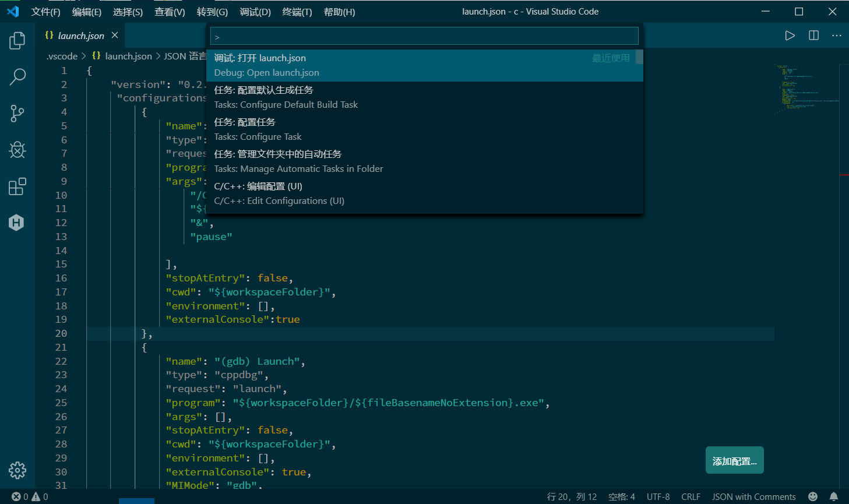Select command 任务: 配置任务

point(425,129)
